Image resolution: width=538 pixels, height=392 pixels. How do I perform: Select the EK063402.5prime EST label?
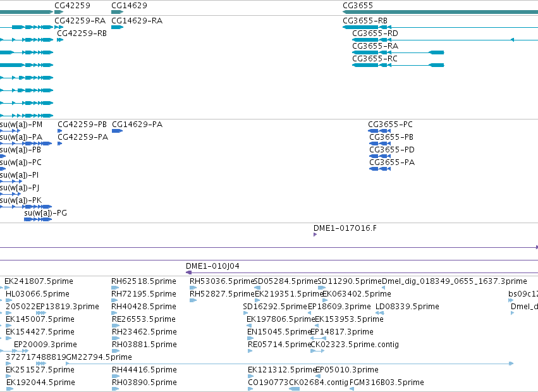coord(357,294)
